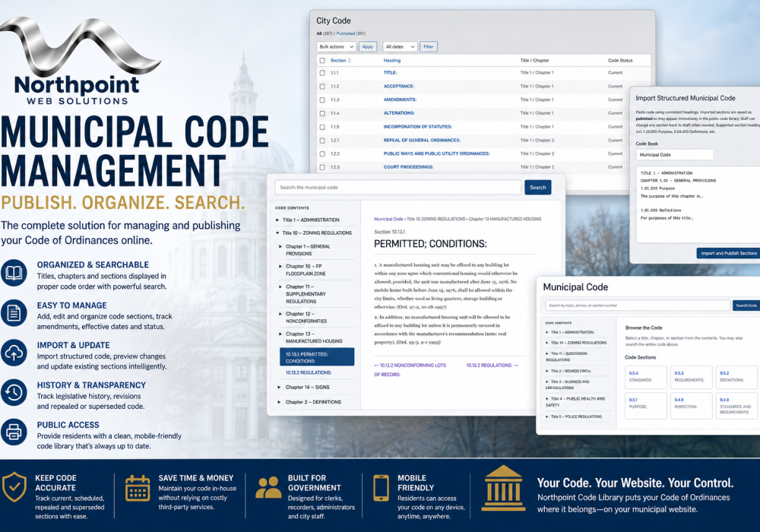Open the ACCEPTANCE heading link in the table
Viewport: 760px width, 532px height.
point(399,86)
